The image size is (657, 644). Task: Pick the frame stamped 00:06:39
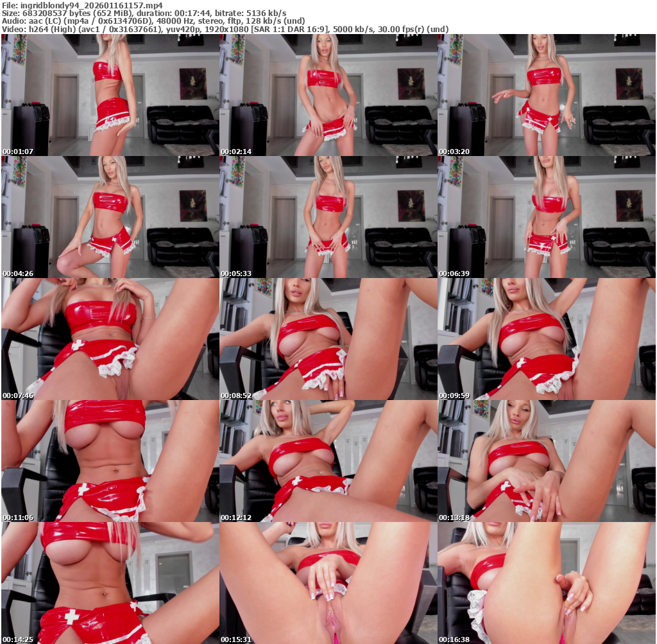point(546,217)
